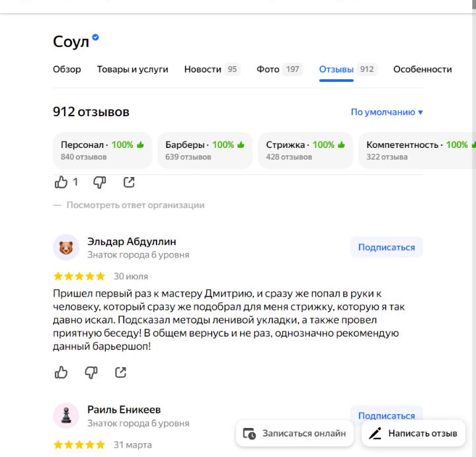This screenshot has width=476, height=457.
Task: Switch to the Обзор tab
Action: click(67, 69)
